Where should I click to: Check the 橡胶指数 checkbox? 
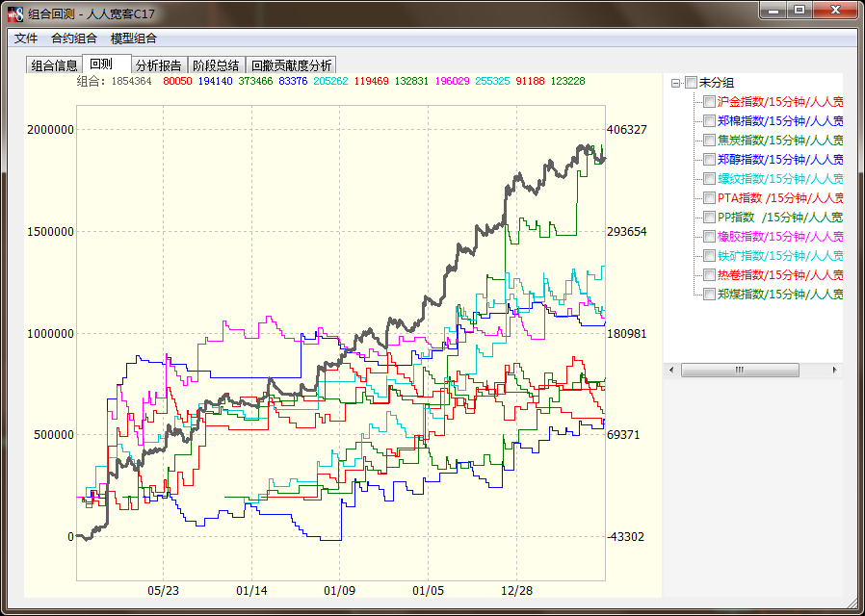709,237
